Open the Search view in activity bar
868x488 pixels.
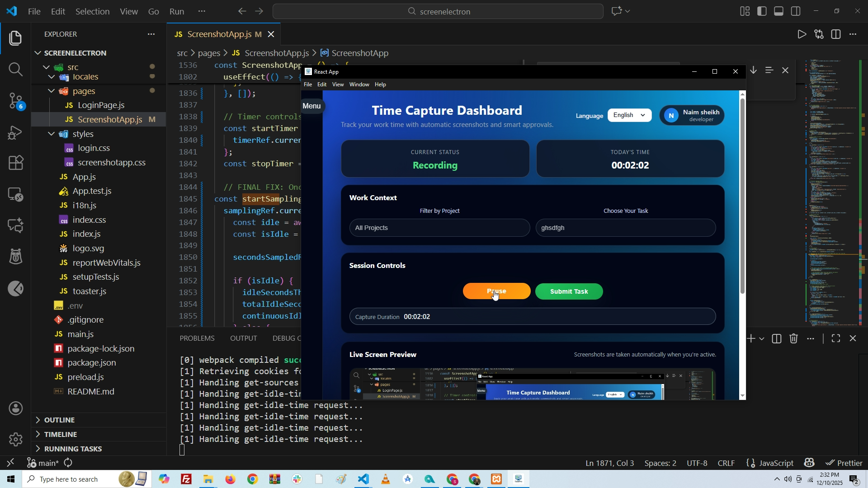pyautogui.click(x=15, y=69)
